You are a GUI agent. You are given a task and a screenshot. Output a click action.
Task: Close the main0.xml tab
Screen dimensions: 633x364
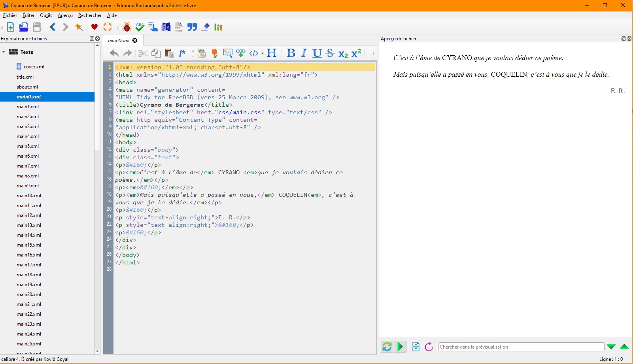[135, 40]
